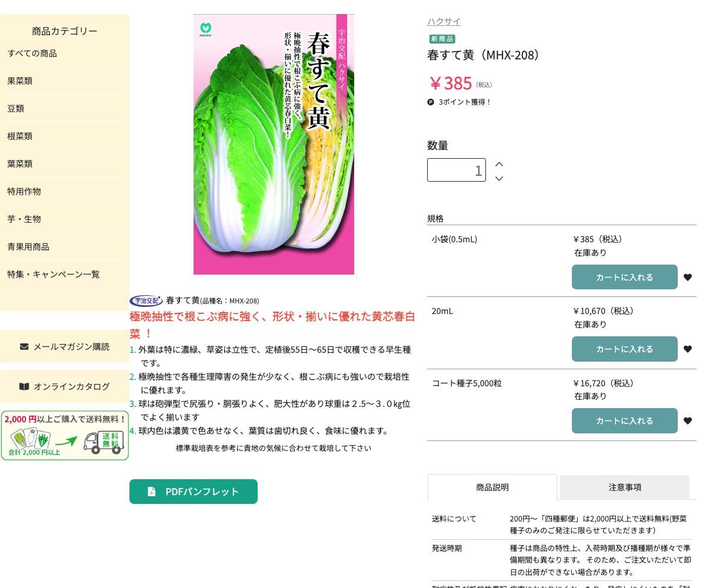Favorite the 小袋(0.5mL) variant with heart icon
706x588 pixels.
coord(687,278)
